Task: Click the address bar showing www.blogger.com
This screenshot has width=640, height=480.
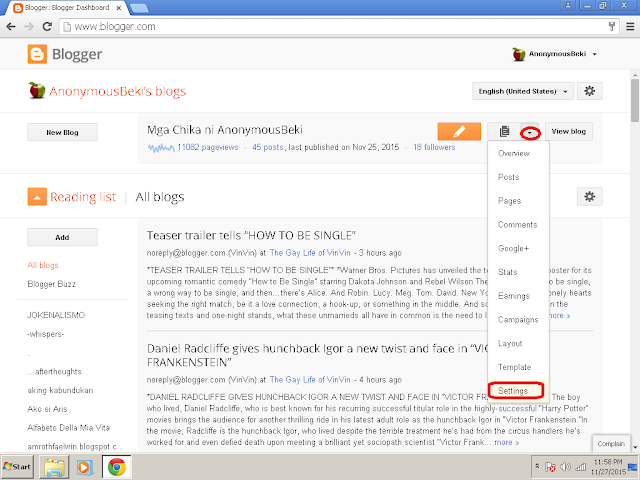Action: tap(339, 27)
